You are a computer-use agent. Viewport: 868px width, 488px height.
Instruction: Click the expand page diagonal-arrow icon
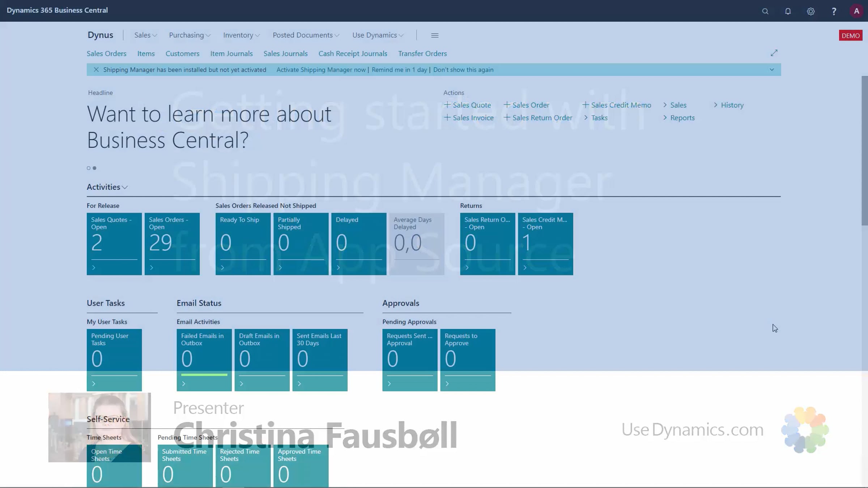774,53
